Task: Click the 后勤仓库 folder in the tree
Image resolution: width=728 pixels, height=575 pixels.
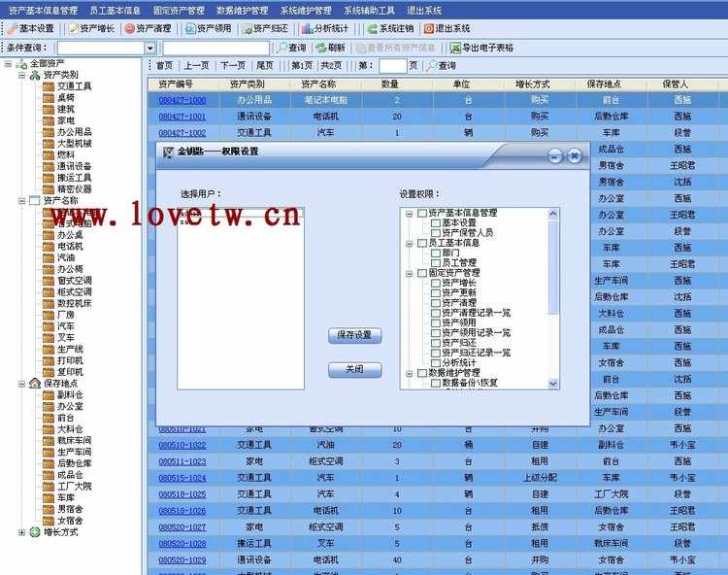Action: 49,463
